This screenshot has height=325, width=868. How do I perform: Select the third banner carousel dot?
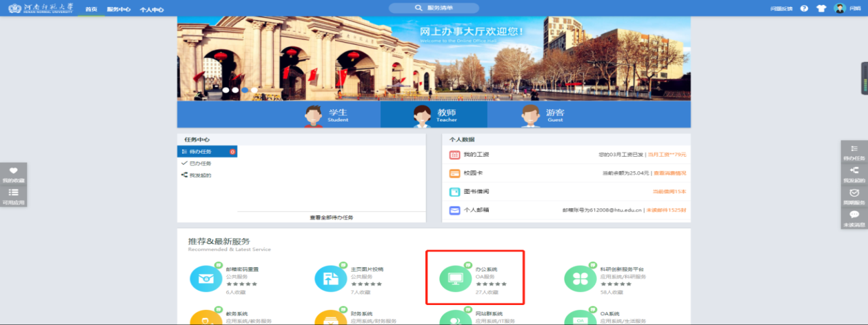coord(245,90)
